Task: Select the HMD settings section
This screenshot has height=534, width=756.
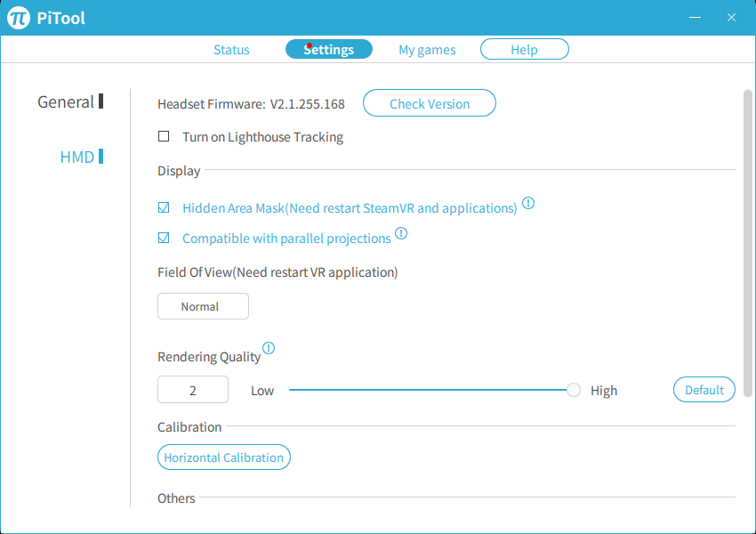Action: click(77, 158)
